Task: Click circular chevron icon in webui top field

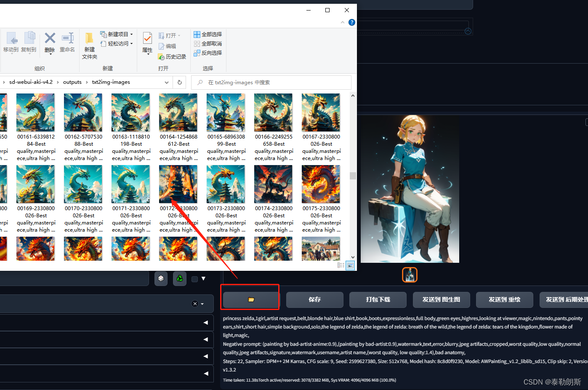Action: pos(468,31)
